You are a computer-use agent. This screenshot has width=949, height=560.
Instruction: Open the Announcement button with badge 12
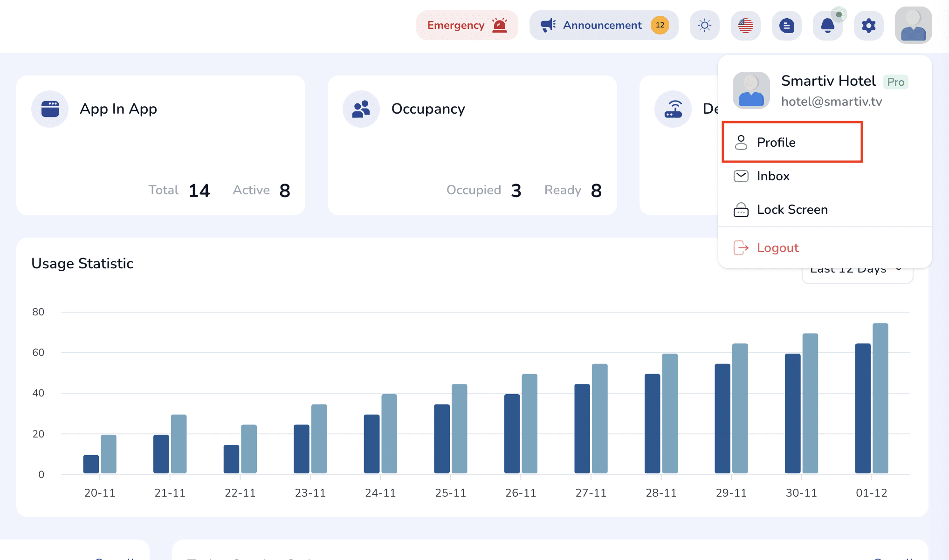point(604,25)
